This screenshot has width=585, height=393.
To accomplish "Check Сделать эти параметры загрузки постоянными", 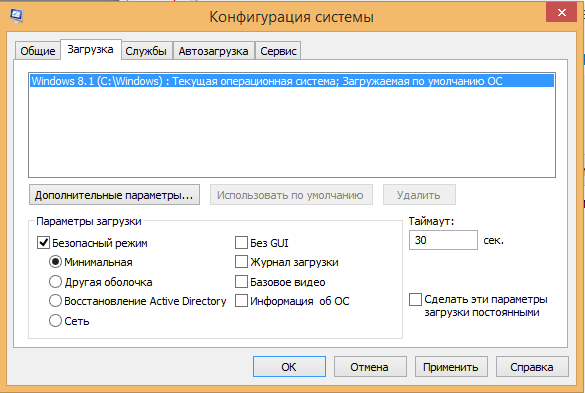I will coord(415,299).
